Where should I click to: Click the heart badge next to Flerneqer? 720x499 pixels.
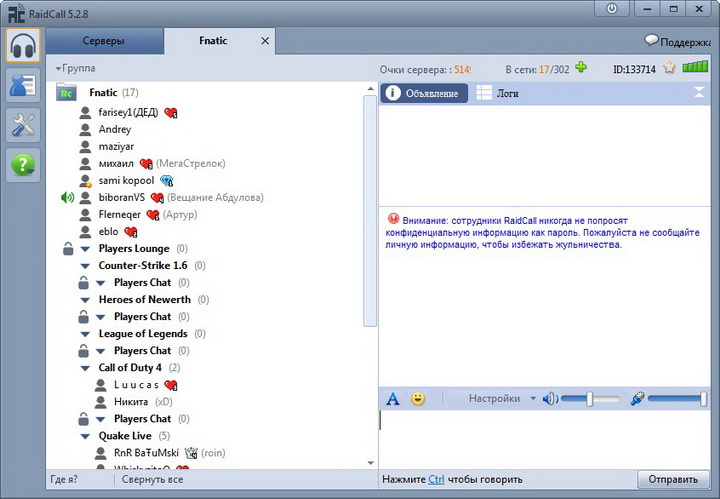click(x=152, y=215)
